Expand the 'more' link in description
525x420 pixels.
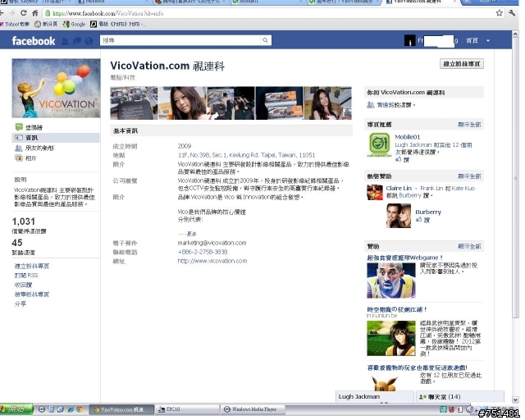click(191, 234)
